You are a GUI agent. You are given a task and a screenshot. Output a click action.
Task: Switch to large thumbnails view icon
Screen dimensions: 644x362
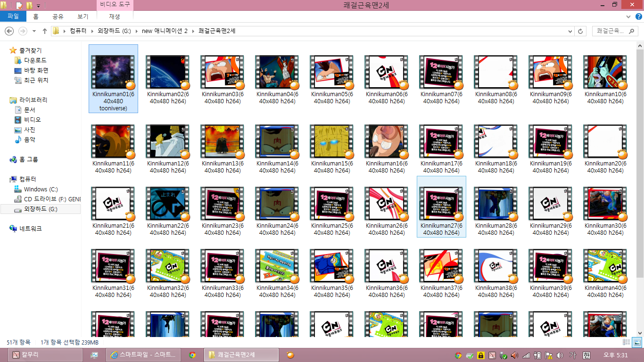point(637,342)
